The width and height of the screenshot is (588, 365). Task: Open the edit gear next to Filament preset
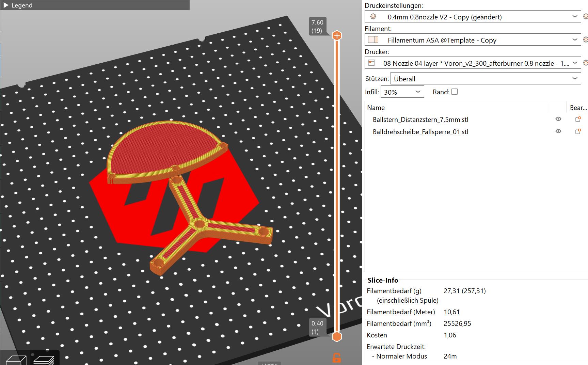(585, 39)
